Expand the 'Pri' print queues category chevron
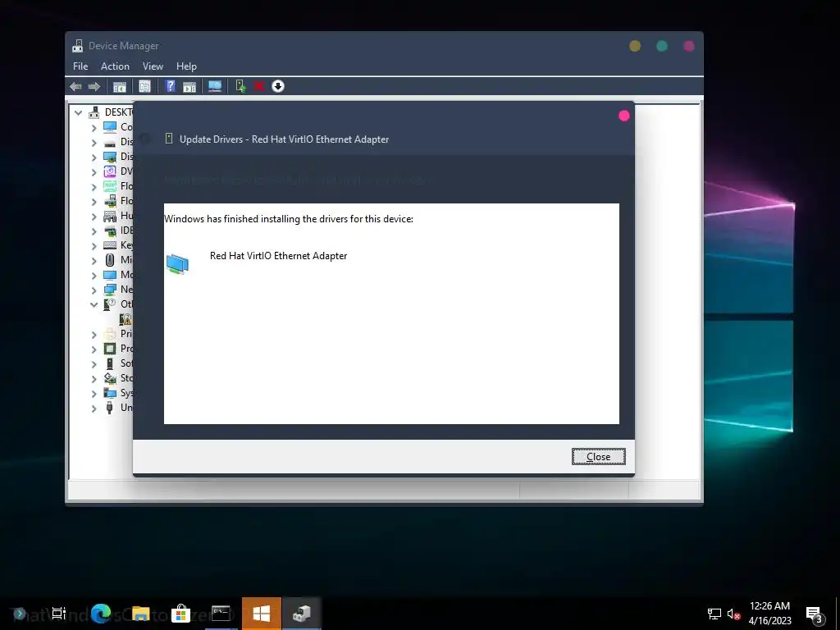This screenshot has height=630, width=840. pos(94,335)
